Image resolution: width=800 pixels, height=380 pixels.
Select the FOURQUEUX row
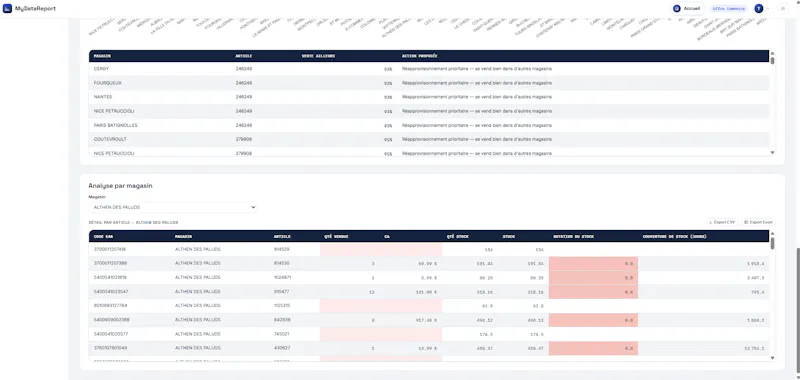[x=429, y=83]
